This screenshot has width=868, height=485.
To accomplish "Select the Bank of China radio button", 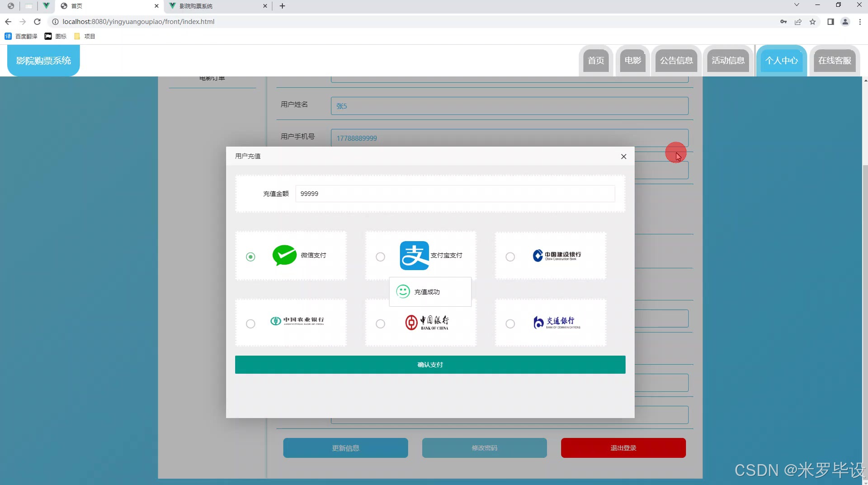I will click(380, 323).
